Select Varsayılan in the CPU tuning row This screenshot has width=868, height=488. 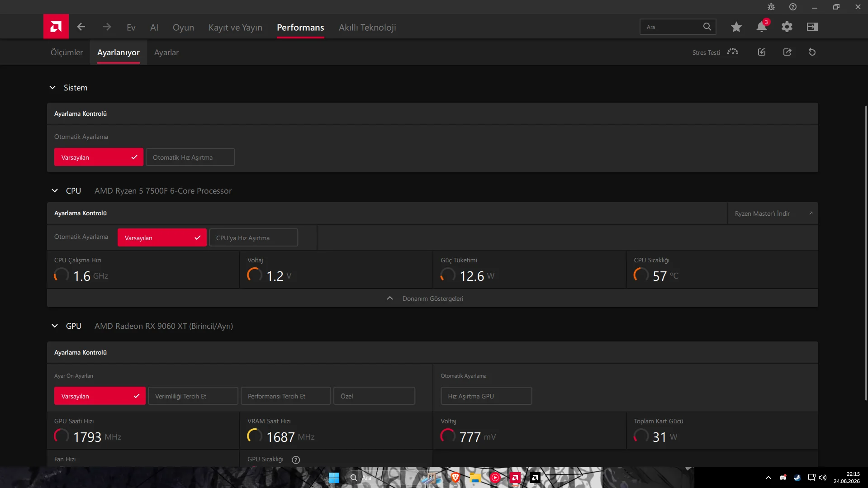(x=162, y=237)
